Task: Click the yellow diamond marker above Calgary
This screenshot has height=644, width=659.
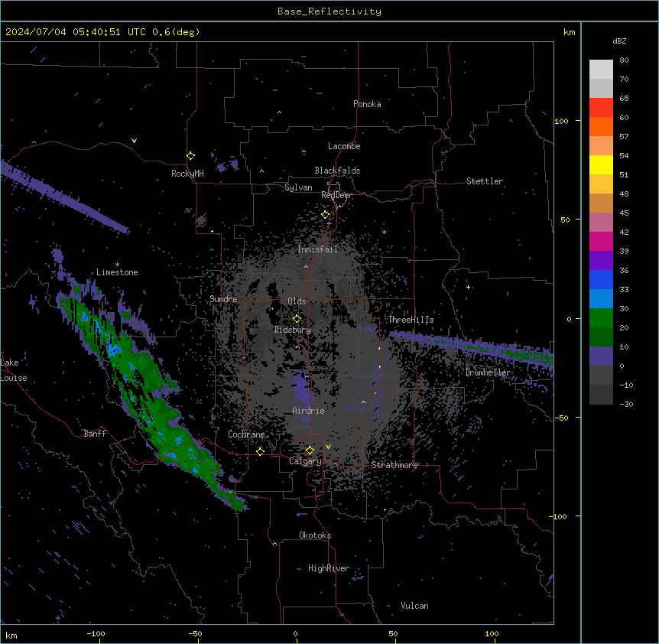Action: click(310, 450)
